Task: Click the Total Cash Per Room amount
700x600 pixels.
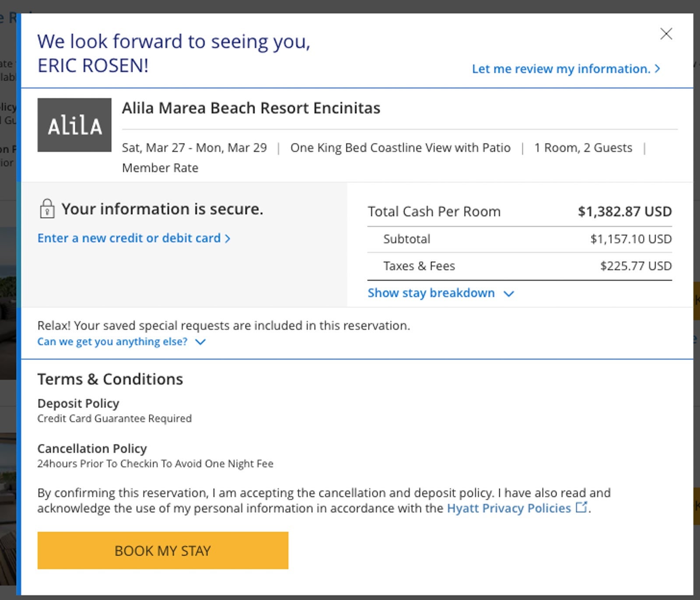Action: 624,211
